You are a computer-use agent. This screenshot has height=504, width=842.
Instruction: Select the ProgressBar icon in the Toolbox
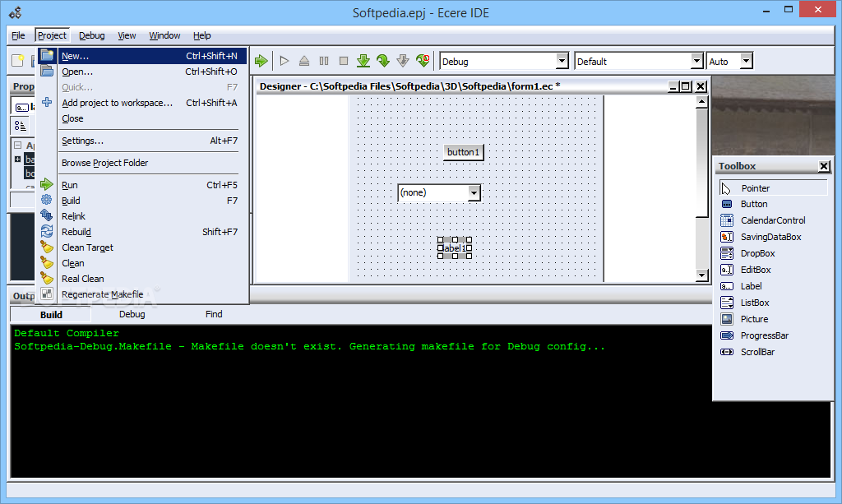(727, 335)
